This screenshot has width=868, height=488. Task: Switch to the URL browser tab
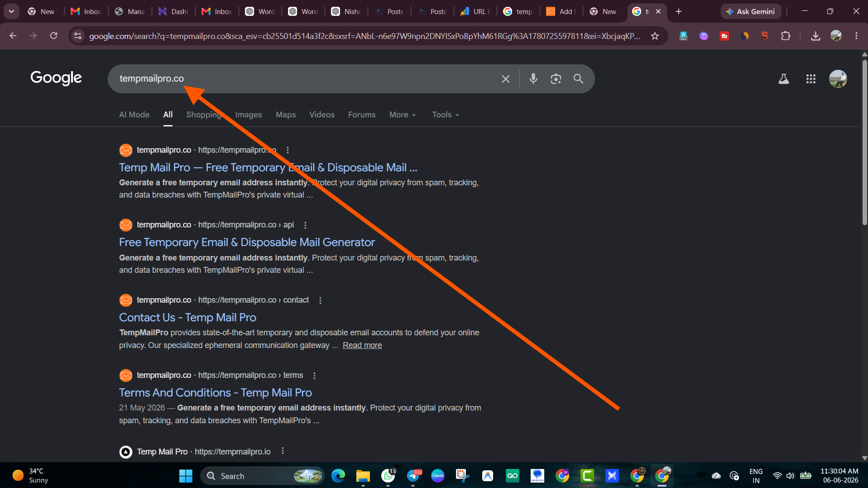475,11
